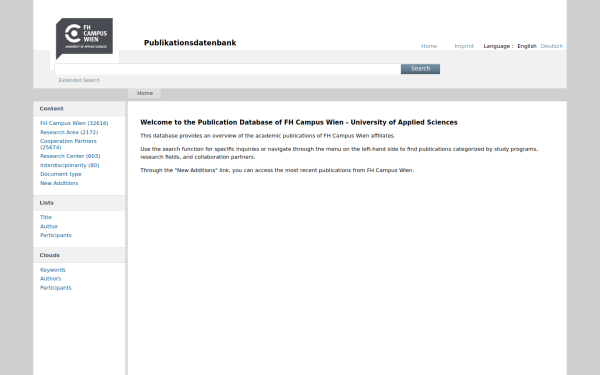Open Participants under Lists
Image resolution: width=600 pixels, height=375 pixels.
pyautogui.click(x=56, y=235)
